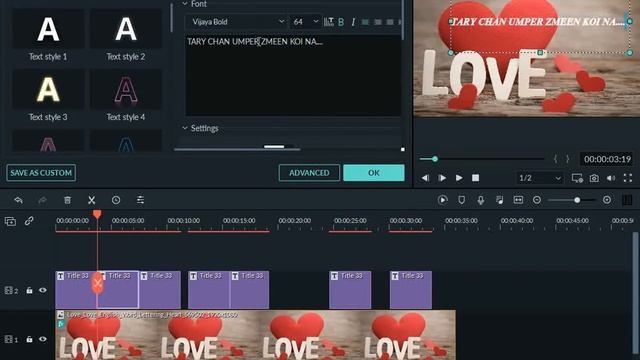Align text left
The image size is (640, 360).
click(x=365, y=22)
